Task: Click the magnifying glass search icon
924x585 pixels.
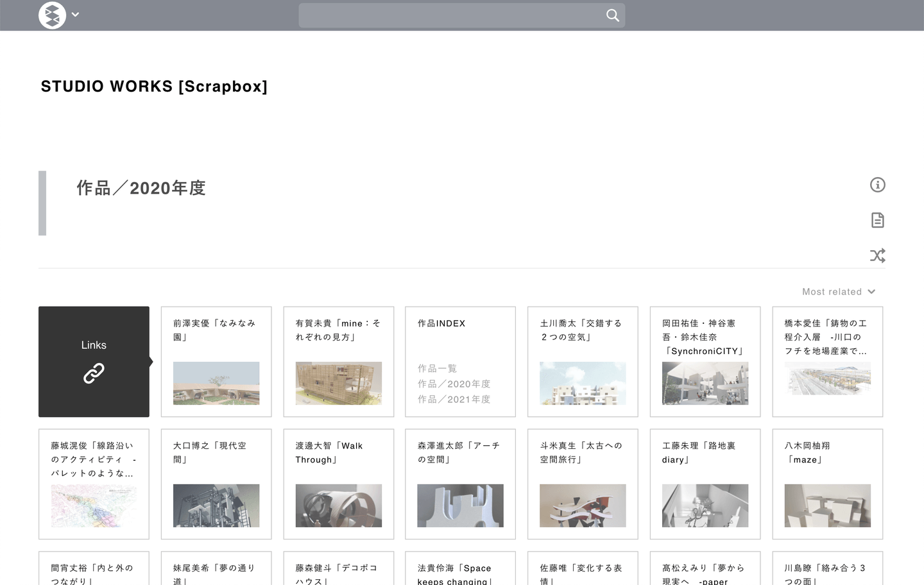Action: 613,15
